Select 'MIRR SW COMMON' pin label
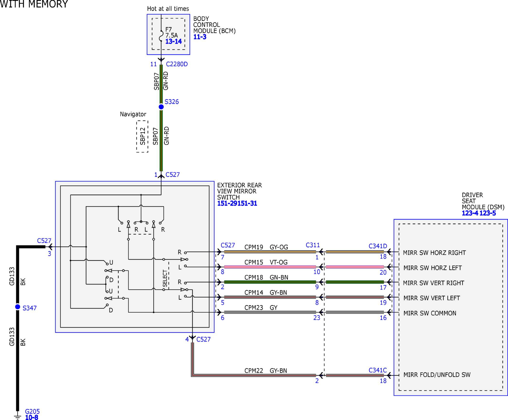508x420 pixels. click(x=430, y=313)
